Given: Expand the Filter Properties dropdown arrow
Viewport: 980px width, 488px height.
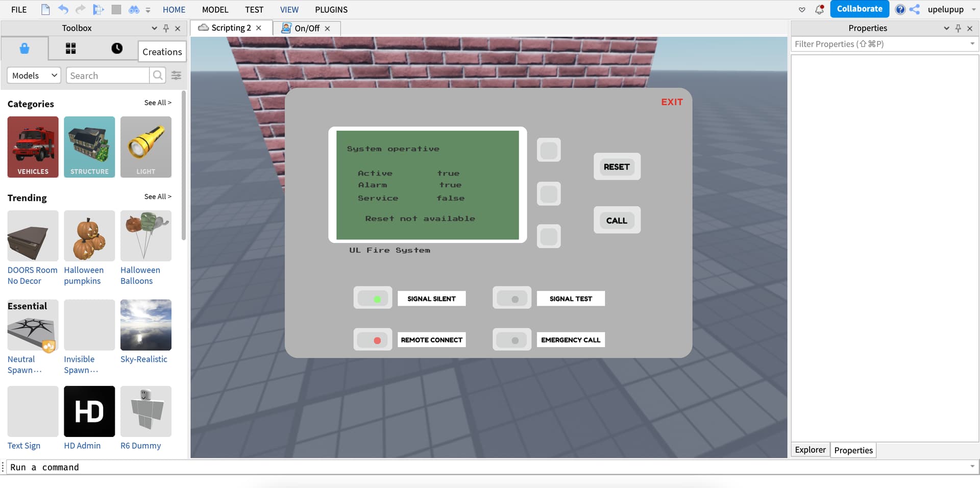Looking at the screenshot, I should [x=972, y=44].
